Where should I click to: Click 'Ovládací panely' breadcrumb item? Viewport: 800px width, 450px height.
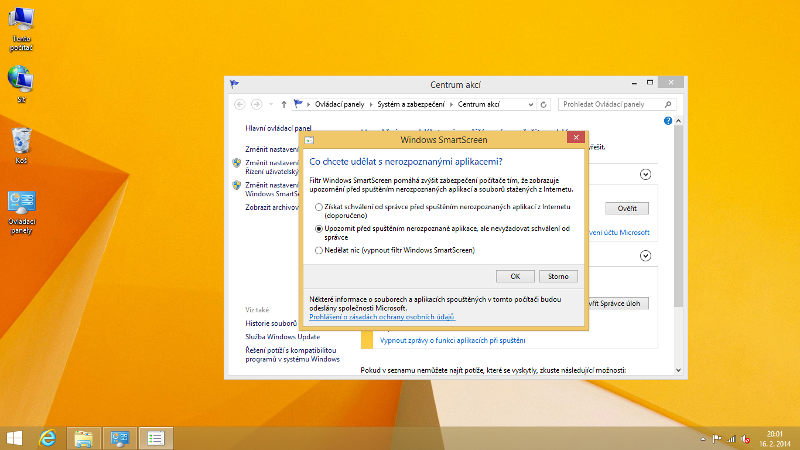341,104
